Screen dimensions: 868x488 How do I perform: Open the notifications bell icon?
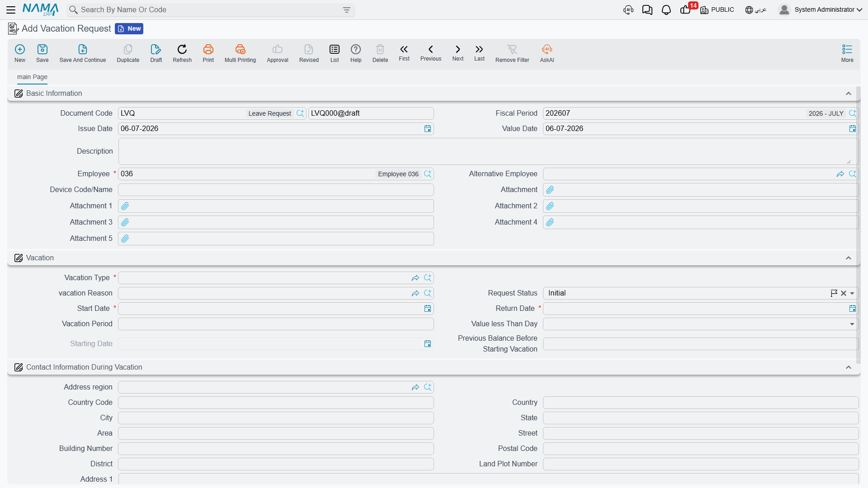pyautogui.click(x=666, y=10)
